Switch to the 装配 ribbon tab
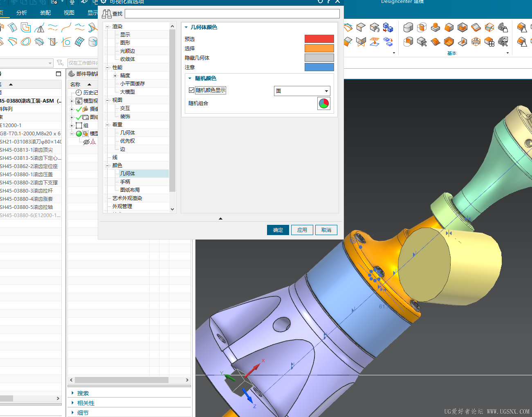Screen dimensions: 532x417 pos(45,13)
